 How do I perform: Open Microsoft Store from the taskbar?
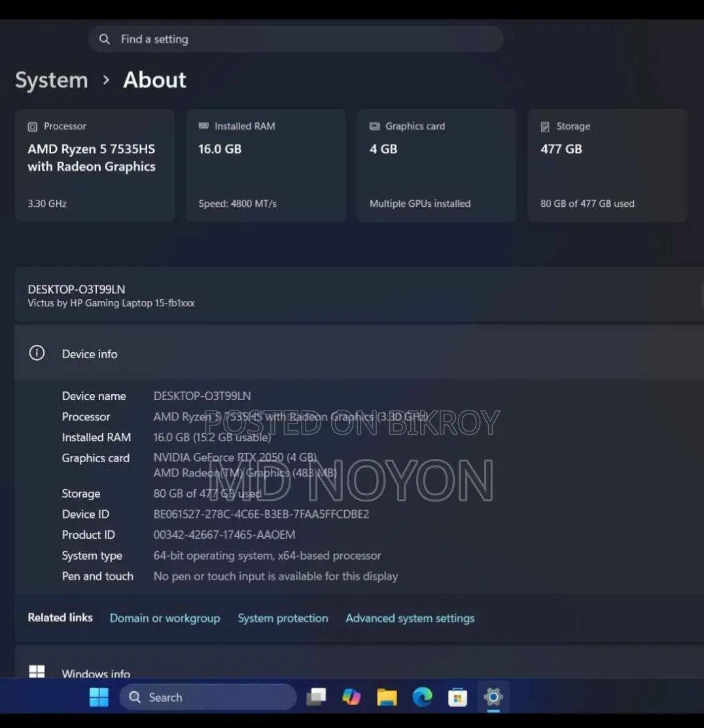[x=457, y=697]
